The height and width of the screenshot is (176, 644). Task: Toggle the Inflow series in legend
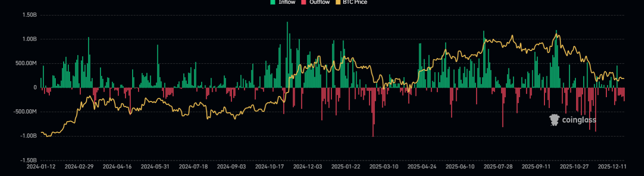click(x=287, y=2)
